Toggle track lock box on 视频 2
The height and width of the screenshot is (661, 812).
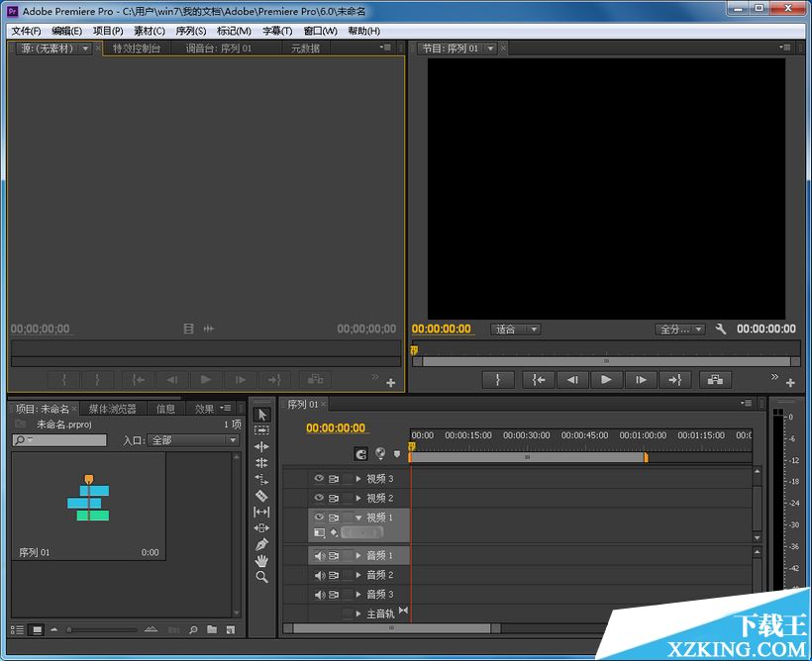347,498
